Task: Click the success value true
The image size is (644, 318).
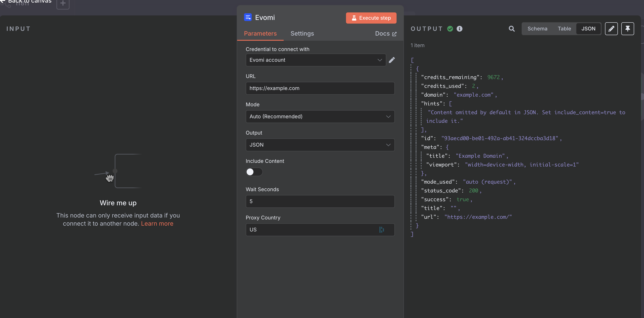Action: (x=463, y=199)
